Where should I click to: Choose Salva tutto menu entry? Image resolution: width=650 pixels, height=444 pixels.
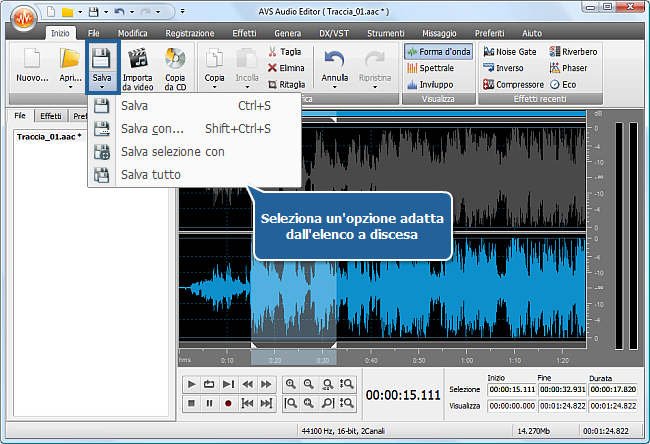click(x=194, y=175)
